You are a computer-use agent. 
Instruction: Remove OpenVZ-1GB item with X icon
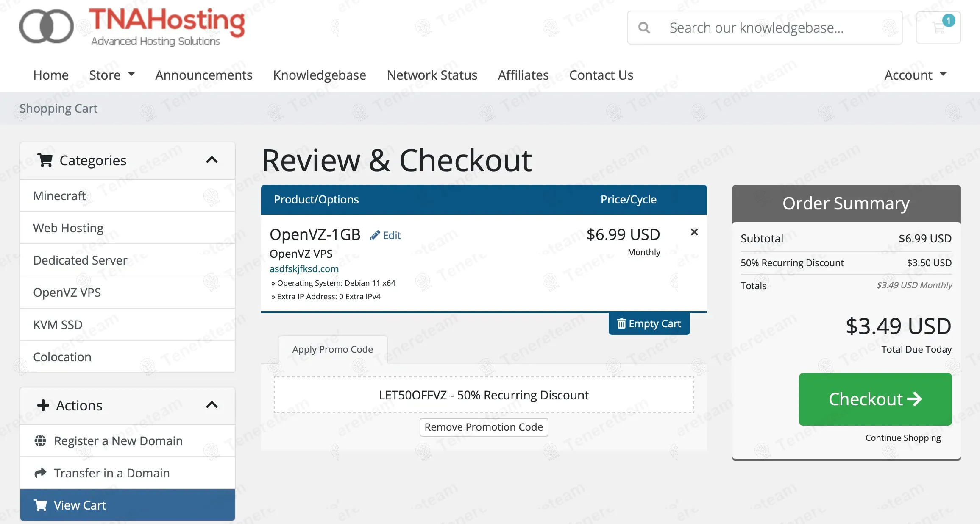point(694,232)
